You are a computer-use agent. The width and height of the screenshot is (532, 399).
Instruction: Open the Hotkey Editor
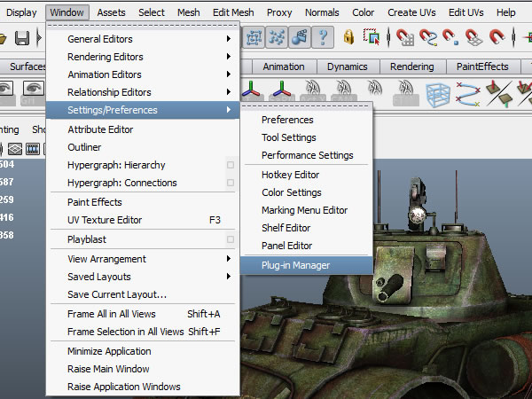[x=307, y=175]
